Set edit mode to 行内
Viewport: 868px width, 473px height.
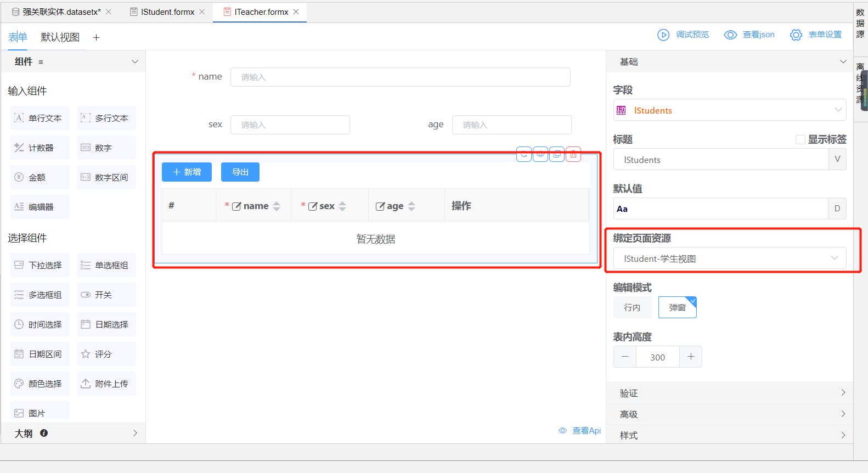pyautogui.click(x=632, y=307)
